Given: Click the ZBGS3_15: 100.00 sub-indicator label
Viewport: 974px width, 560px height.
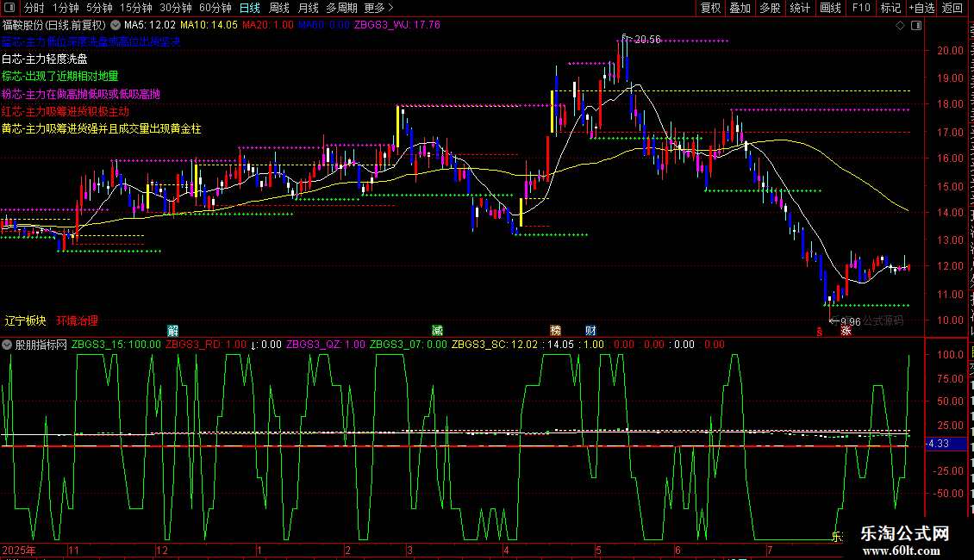Looking at the screenshot, I should point(116,345).
